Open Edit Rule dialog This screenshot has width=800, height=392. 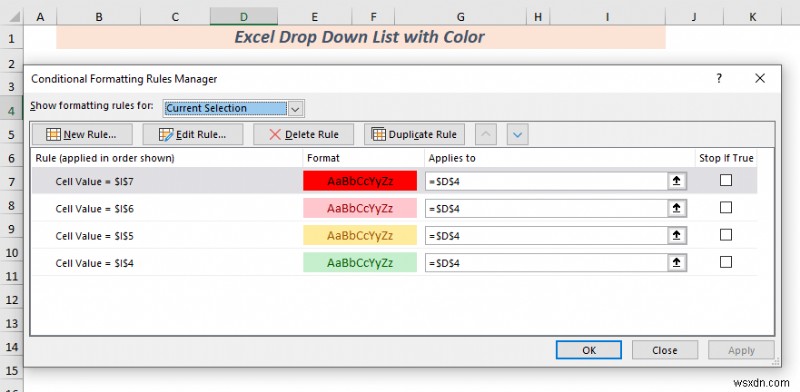pyautogui.click(x=193, y=134)
